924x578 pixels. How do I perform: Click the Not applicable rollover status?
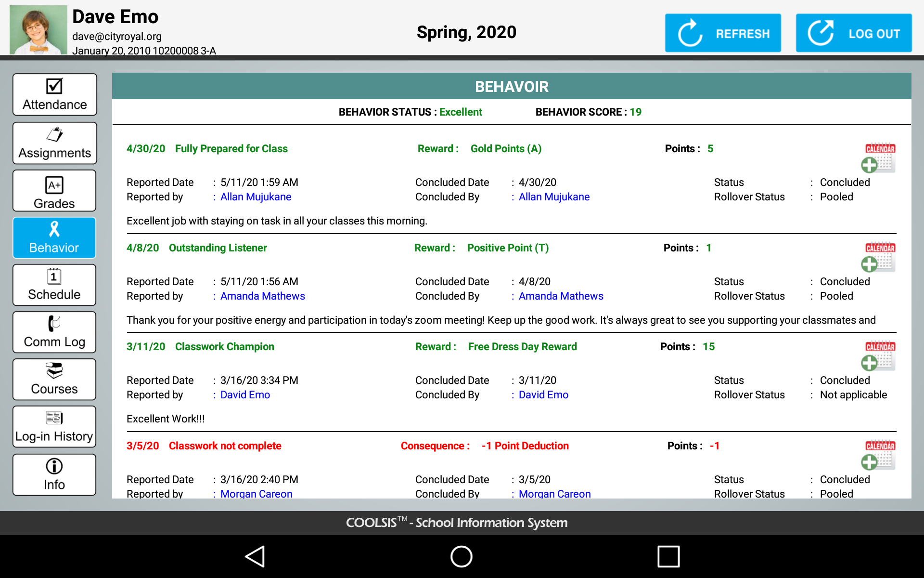(853, 395)
